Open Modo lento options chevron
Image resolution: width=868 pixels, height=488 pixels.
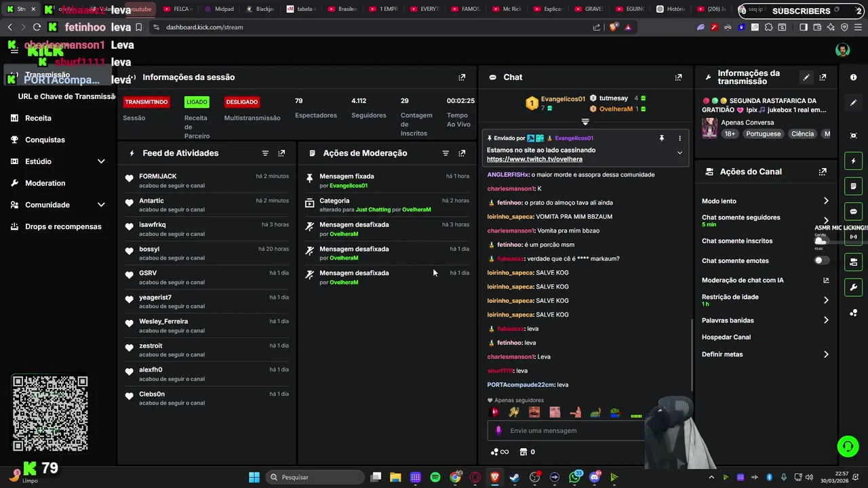(826, 201)
